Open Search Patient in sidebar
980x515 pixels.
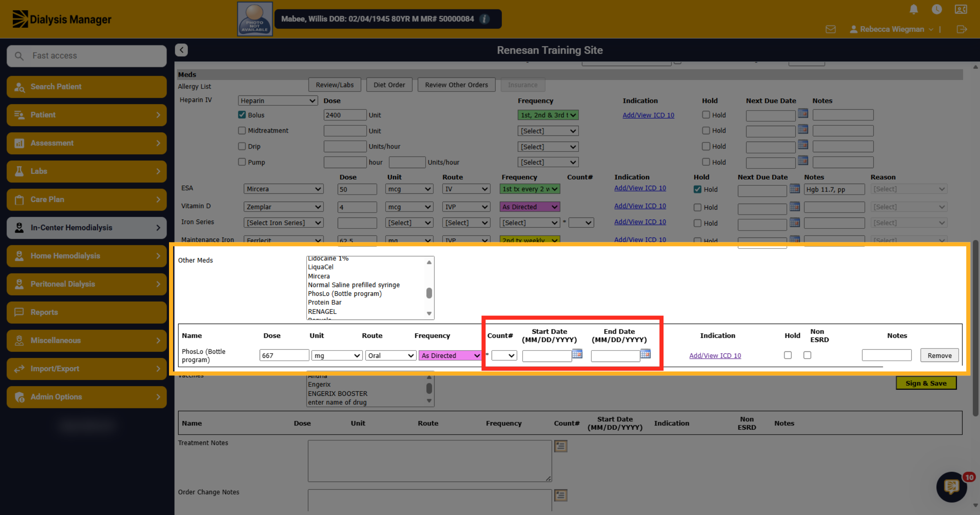tap(87, 87)
